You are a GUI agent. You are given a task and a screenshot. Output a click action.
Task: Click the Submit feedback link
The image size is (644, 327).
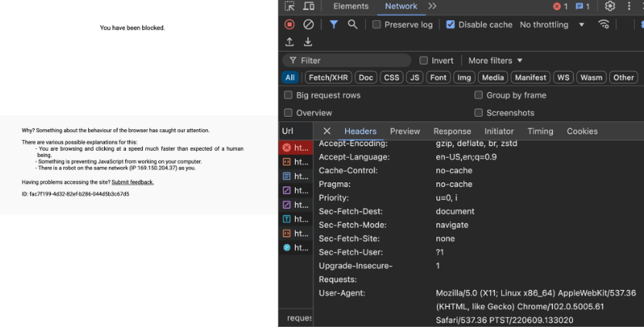click(132, 182)
